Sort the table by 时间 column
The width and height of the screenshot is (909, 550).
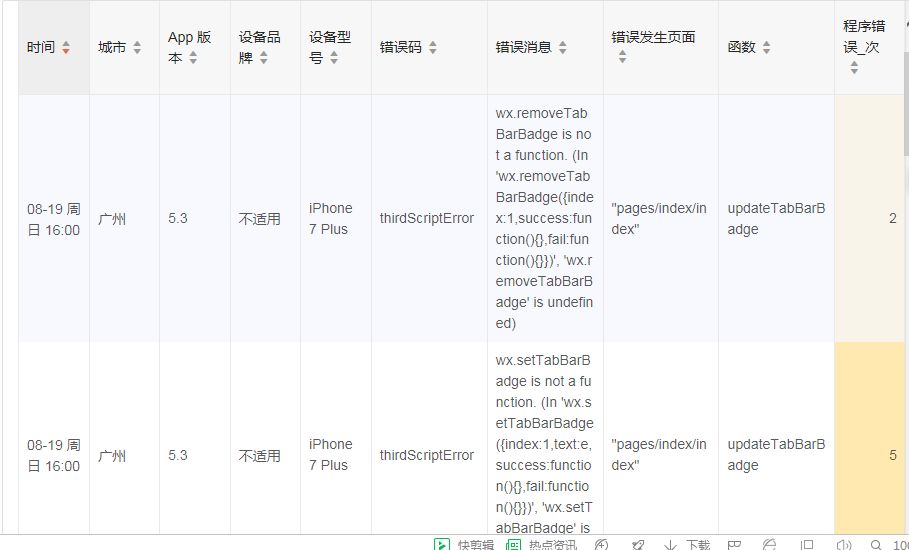pyautogui.click(x=66, y=48)
